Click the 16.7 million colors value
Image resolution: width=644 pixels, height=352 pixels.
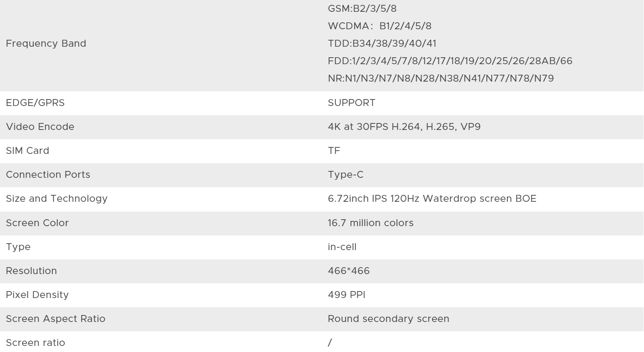click(x=370, y=223)
